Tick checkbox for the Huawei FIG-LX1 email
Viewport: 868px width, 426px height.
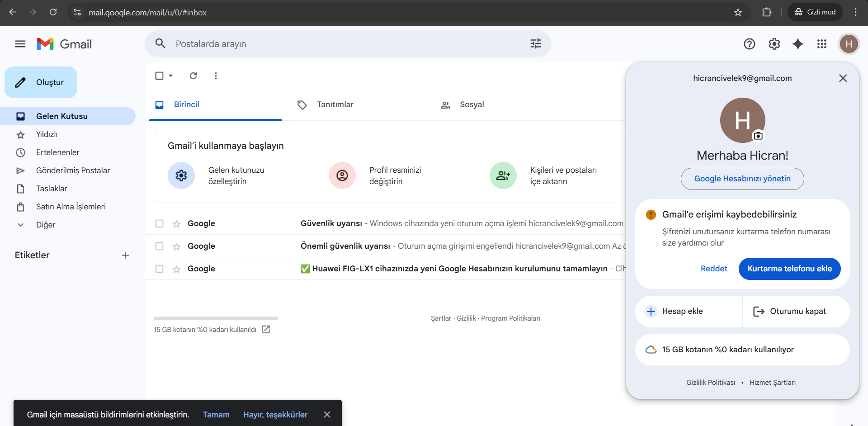[x=159, y=269]
